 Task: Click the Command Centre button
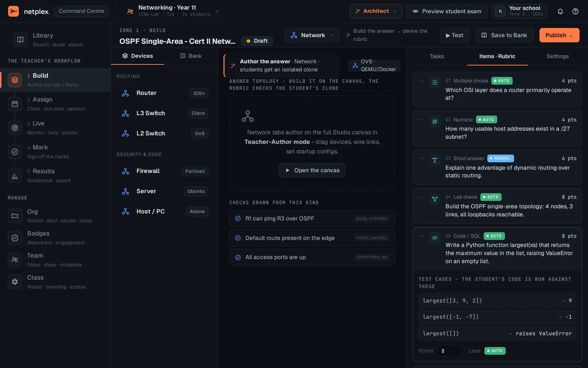pyautogui.click(x=81, y=11)
